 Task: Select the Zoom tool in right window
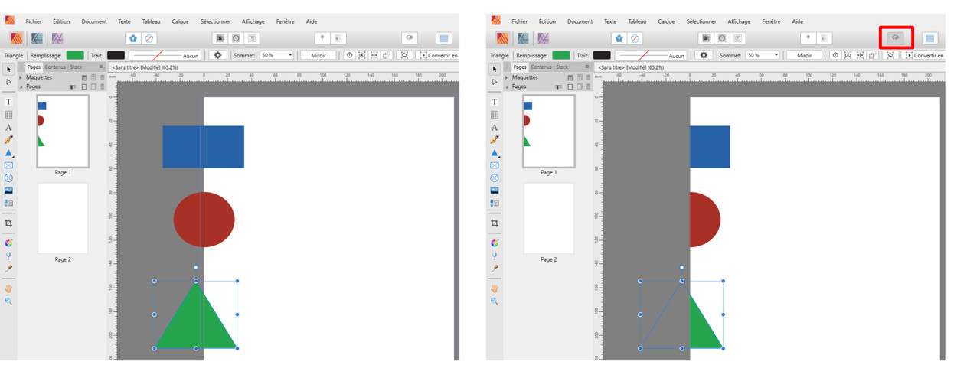(495, 301)
